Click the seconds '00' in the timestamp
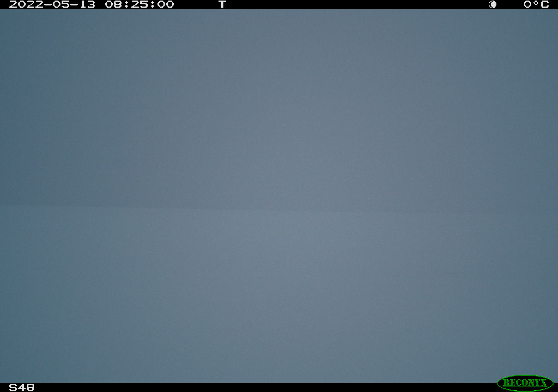This screenshot has height=392, width=558. click(x=166, y=4)
